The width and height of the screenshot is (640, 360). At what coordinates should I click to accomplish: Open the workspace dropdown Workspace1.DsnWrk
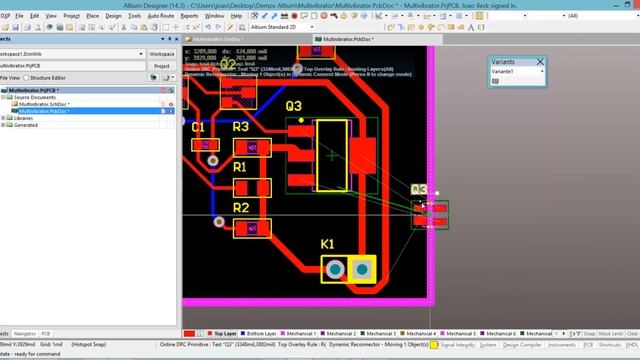[x=141, y=54]
